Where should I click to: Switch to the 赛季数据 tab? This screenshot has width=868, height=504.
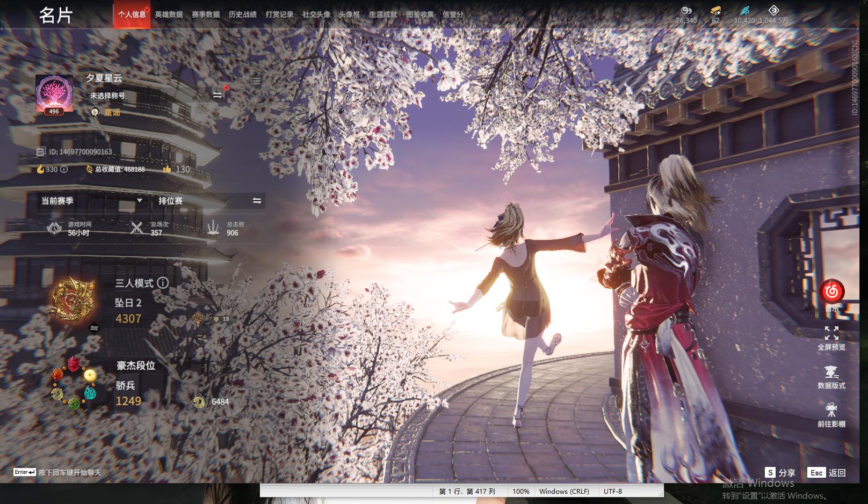206,14
